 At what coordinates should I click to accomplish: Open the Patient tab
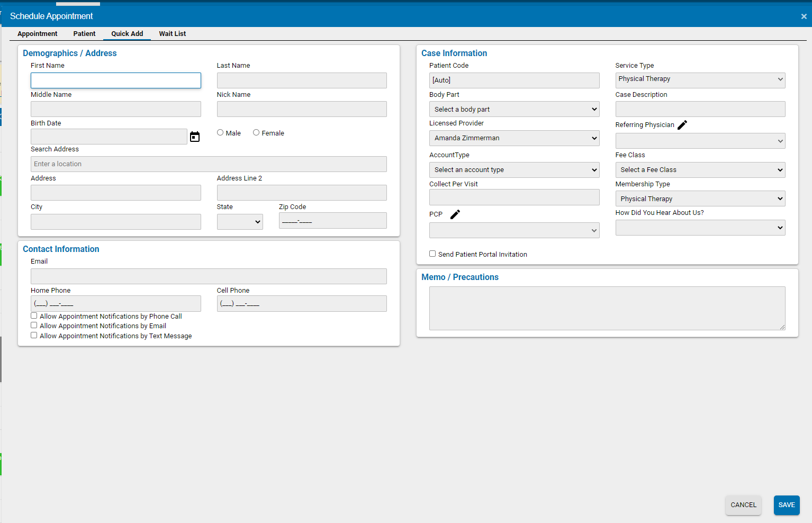point(84,33)
